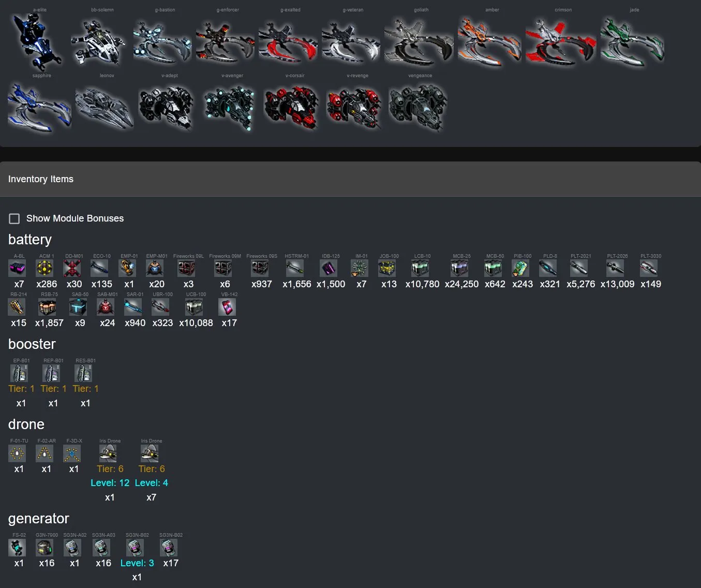The image size is (701, 588).
Task: Select the Iris Drone at Level 4
Action: tap(150, 453)
